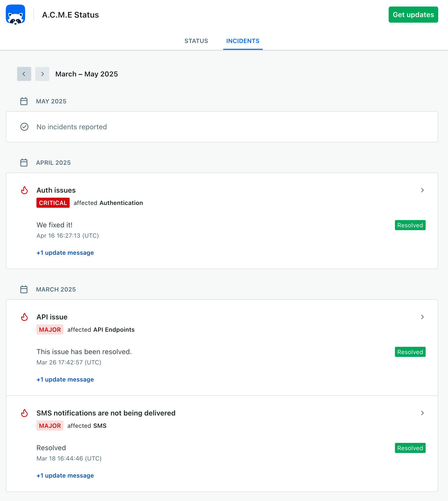Click the flame icon for Auth issues
The height and width of the screenshot is (501, 448).
click(x=24, y=190)
